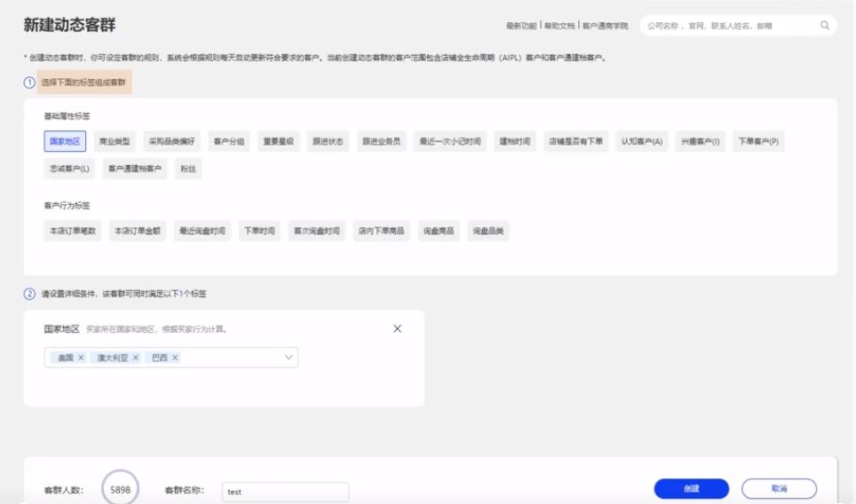Choose the 最近询盘时间 behavior tag
Screen dimensions: 856x504
pos(202,231)
